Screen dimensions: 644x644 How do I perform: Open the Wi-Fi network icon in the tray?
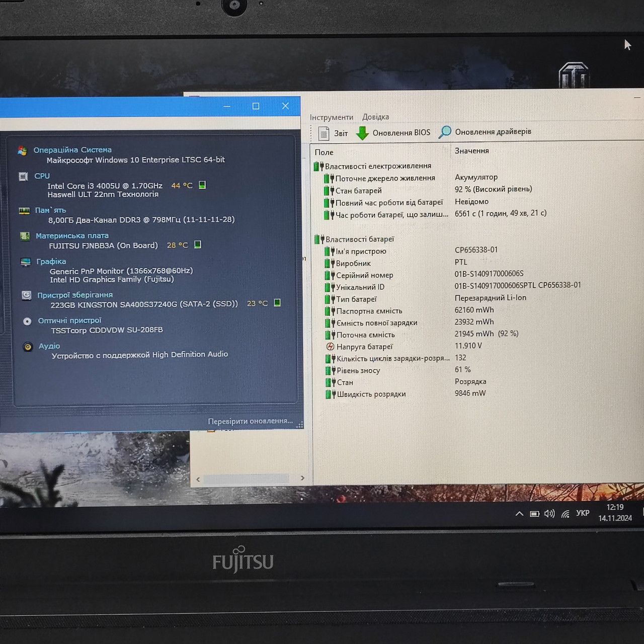tap(566, 514)
